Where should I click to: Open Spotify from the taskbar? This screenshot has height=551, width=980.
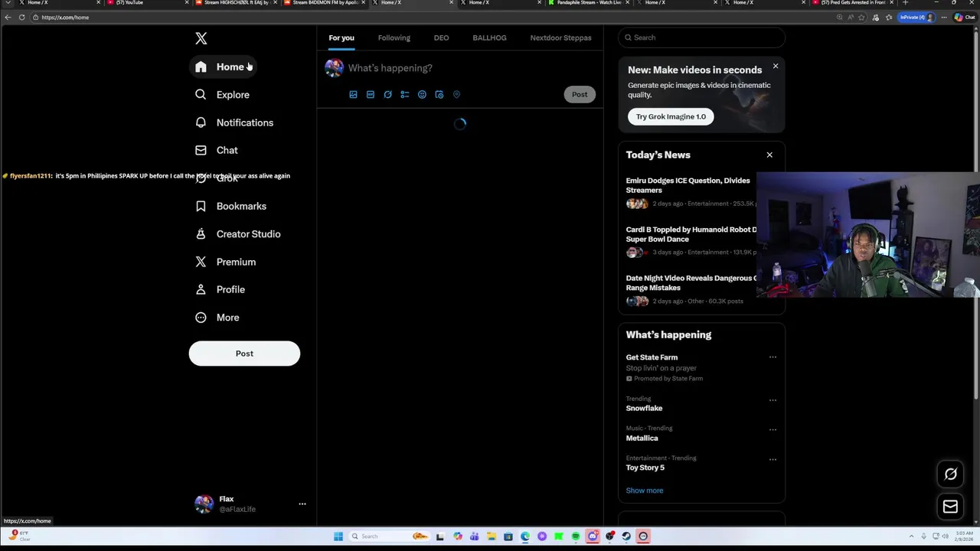[576, 536]
